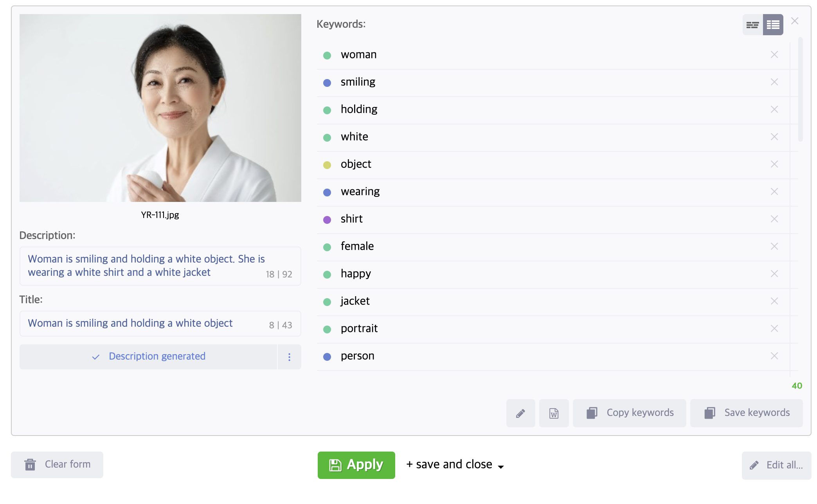817x504 pixels.
Task: Click the Copy keywords button
Action: 629,413
